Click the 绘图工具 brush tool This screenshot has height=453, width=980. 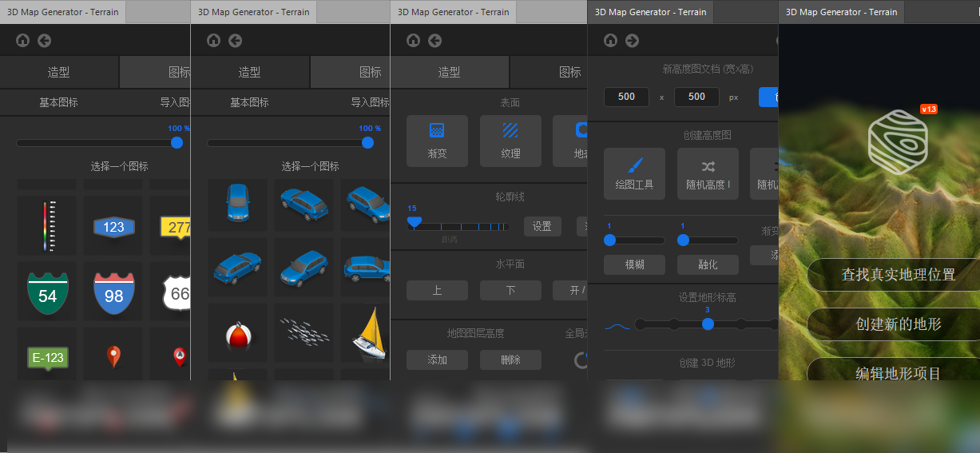click(x=634, y=173)
